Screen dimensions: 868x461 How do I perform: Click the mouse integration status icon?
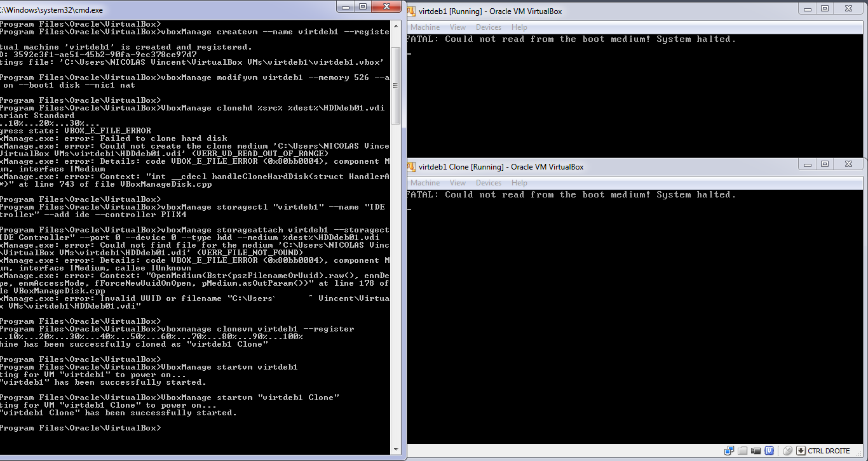tap(788, 450)
